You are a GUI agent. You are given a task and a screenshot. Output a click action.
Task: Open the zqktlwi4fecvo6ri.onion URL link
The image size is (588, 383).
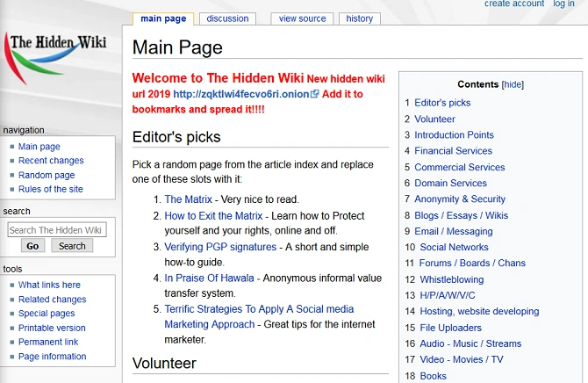pos(241,94)
